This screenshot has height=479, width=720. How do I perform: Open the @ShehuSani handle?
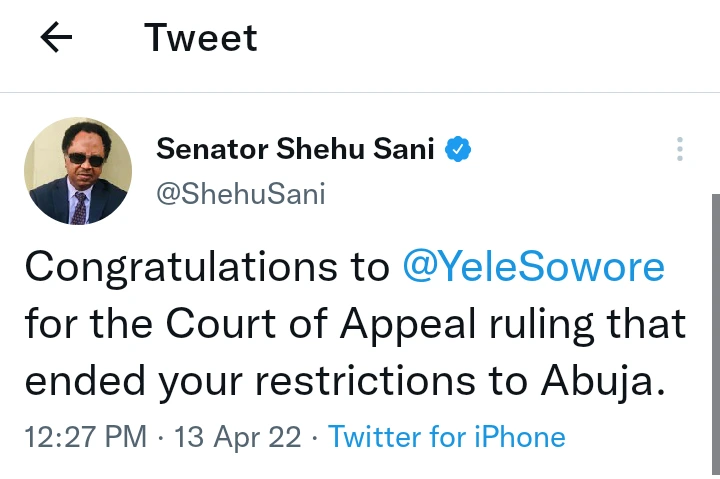pos(241,193)
